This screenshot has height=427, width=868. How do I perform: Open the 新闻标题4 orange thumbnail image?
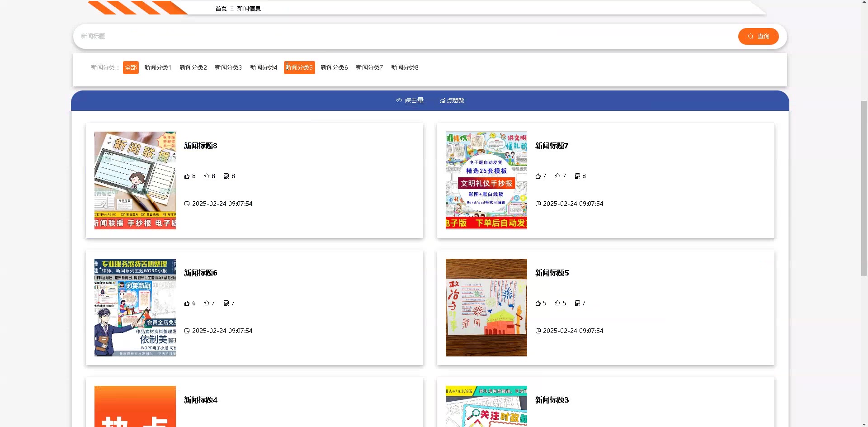(135, 406)
